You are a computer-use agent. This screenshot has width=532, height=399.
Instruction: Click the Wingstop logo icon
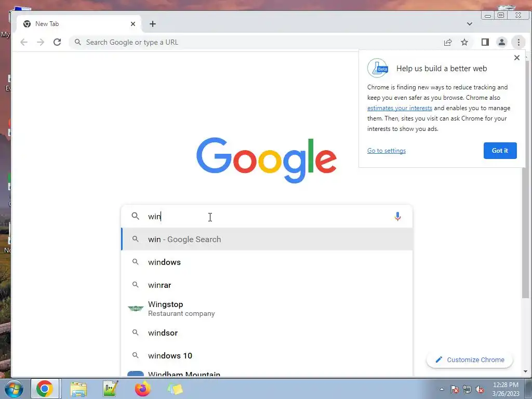[136, 309]
